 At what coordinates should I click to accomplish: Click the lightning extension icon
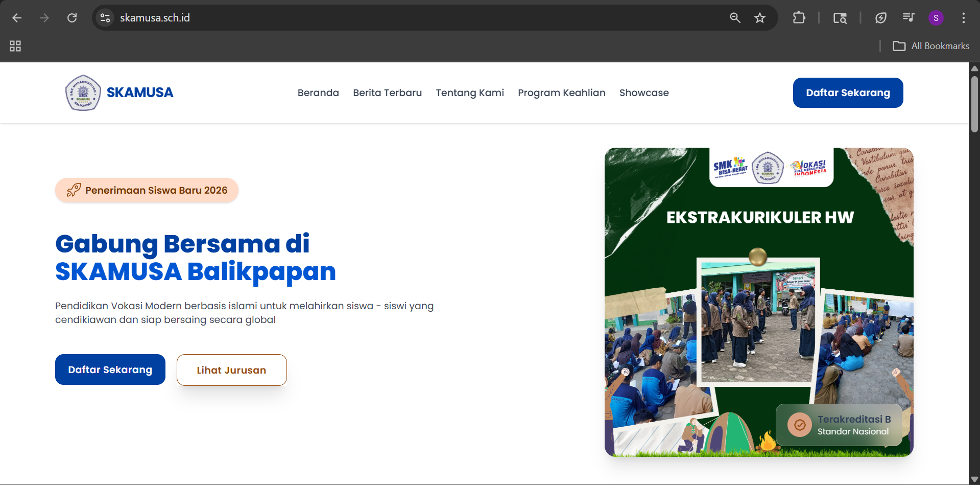(x=881, y=18)
